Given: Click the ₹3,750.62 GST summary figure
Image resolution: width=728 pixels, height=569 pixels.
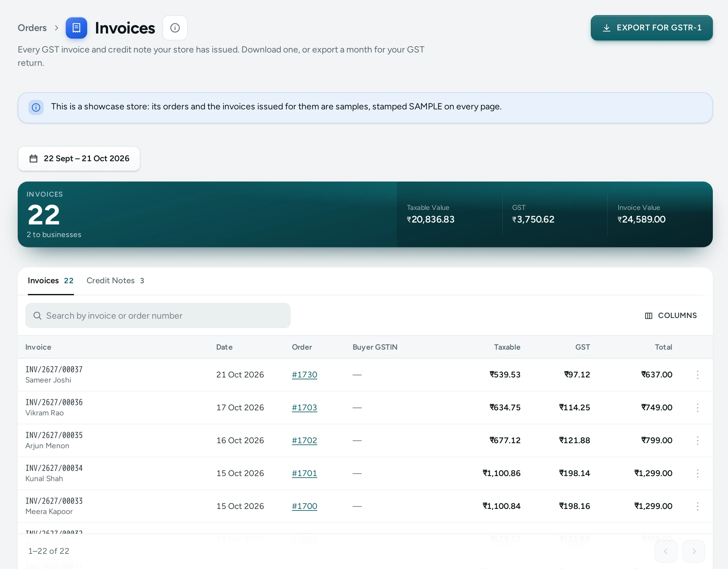Looking at the screenshot, I should pyautogui.click(x=533, y=219).
